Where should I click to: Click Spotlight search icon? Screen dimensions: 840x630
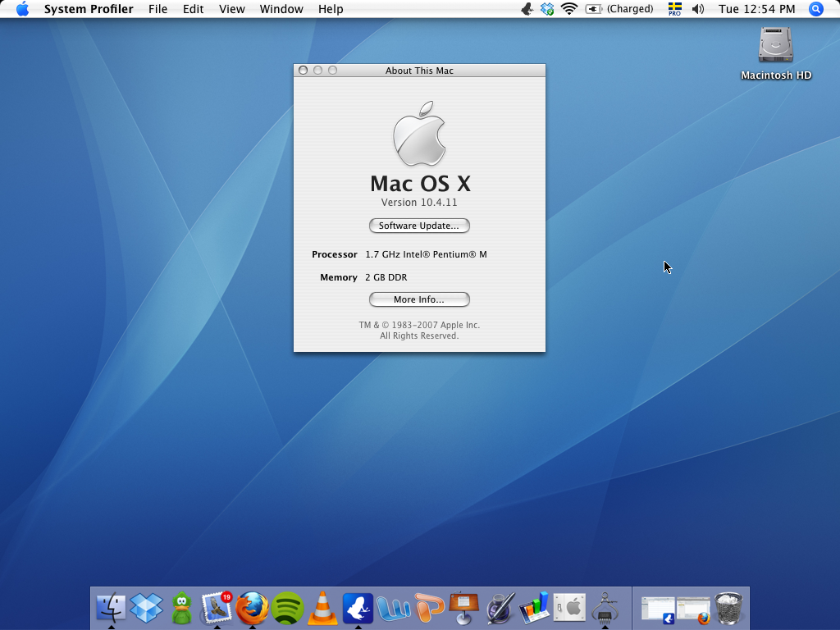click(816, 9)
